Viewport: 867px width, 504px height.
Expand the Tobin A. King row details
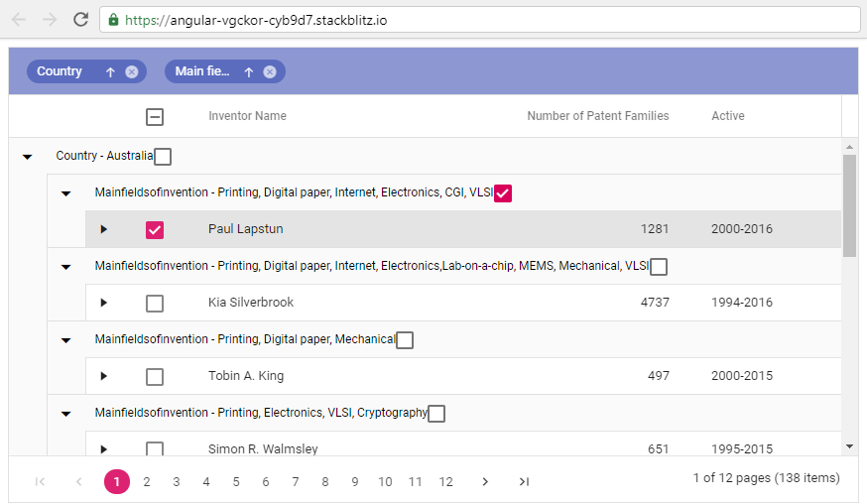[x=104, y=376]
